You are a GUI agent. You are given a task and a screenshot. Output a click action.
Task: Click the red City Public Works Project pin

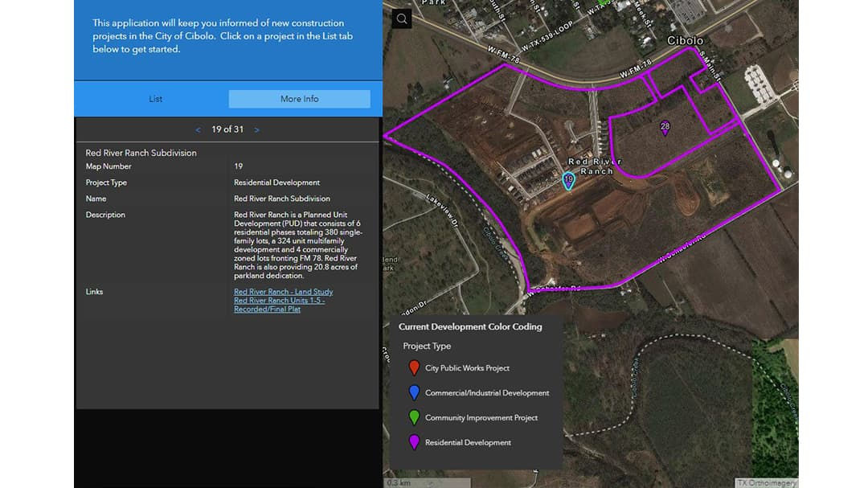[413, 367]
